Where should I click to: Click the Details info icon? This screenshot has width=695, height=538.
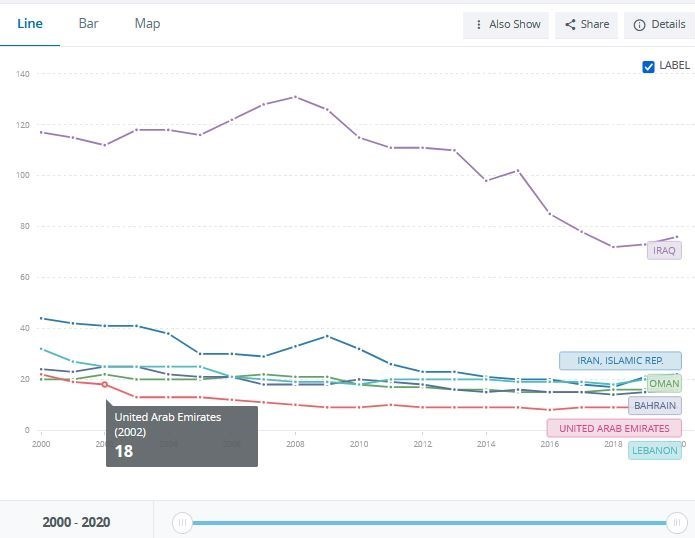639,25
